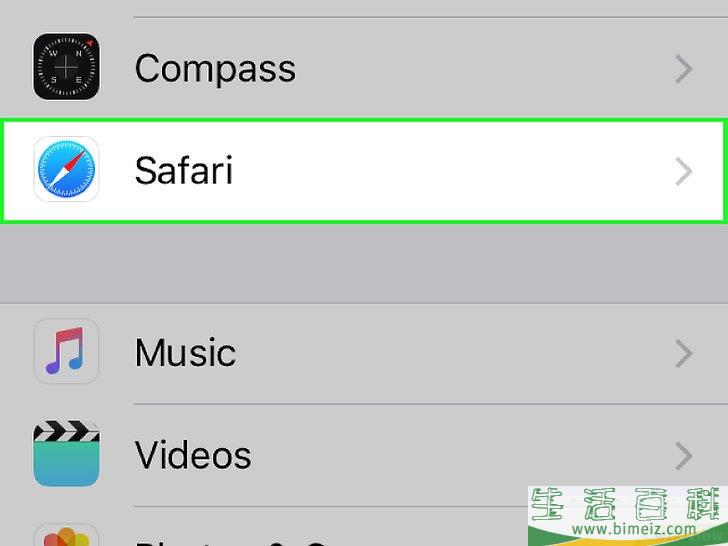Tap the partially visible Photos icon
This screenshot has width=728, height=546.
point(66,535)
